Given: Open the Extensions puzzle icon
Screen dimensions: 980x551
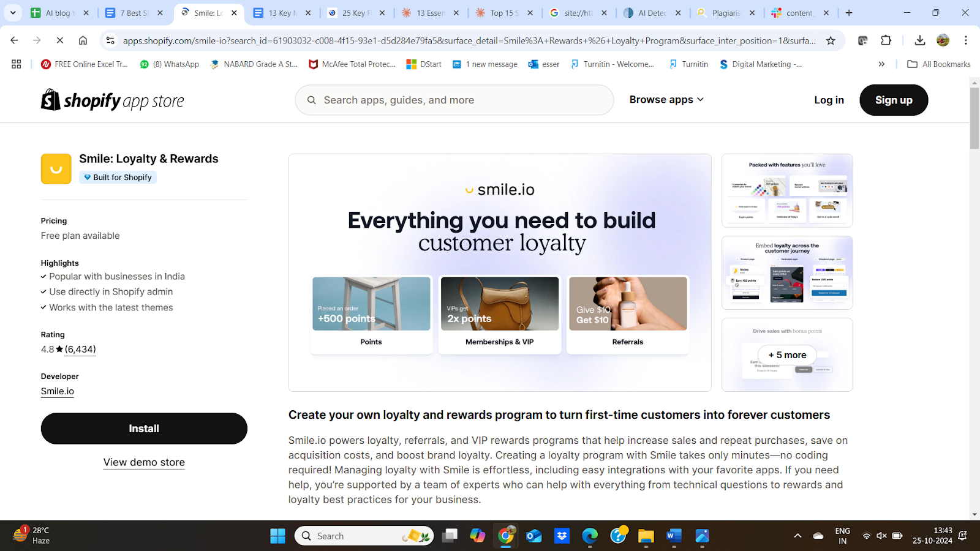Looking at the screenshot, I should point(886,40).
